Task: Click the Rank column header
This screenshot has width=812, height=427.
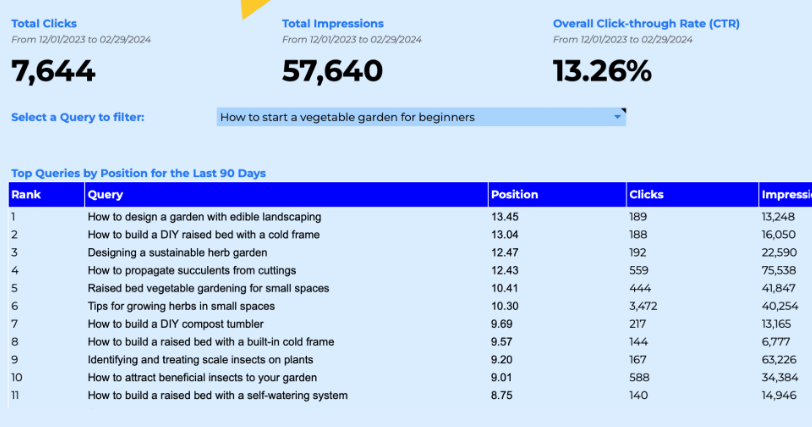Action: [x=47, y=195]
